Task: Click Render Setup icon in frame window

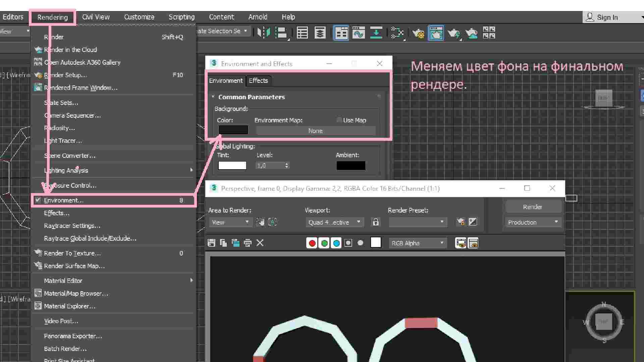Action: pyautogui.click(x=461, y=222)
